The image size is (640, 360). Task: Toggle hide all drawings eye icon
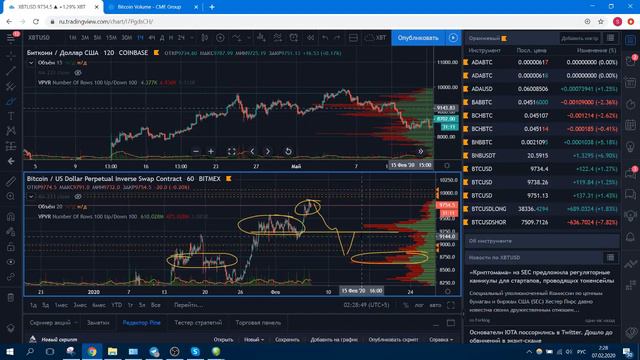[11, 262]
